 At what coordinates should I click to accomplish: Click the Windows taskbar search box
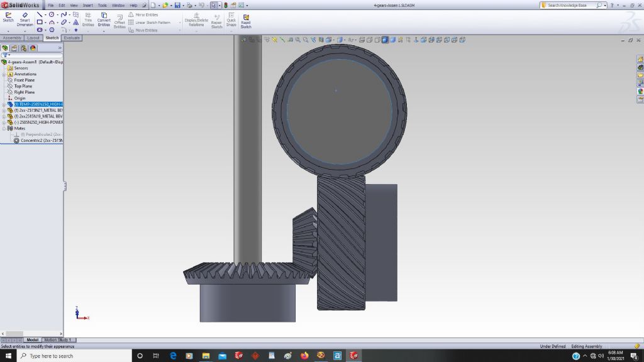(x=74, y=356)
